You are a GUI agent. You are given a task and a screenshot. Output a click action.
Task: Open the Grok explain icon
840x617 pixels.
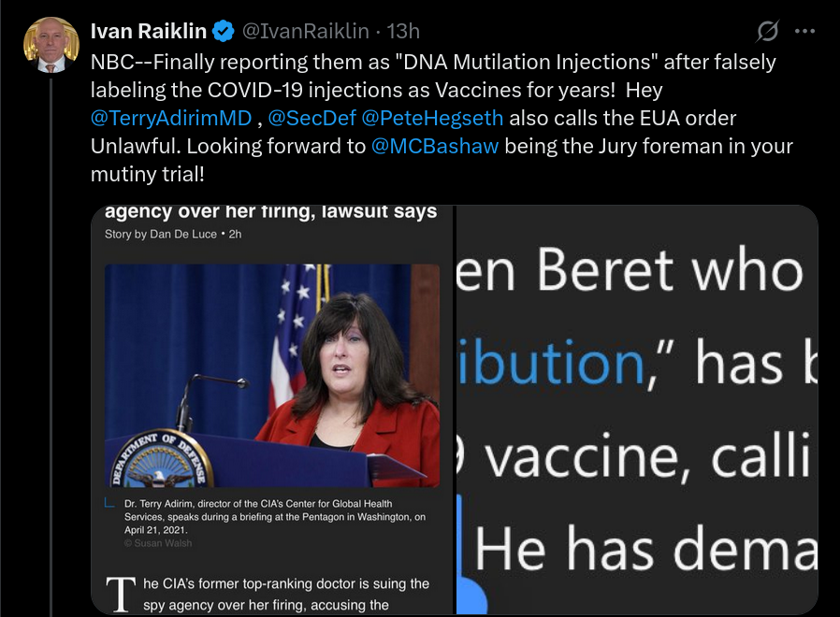point(767,31)
